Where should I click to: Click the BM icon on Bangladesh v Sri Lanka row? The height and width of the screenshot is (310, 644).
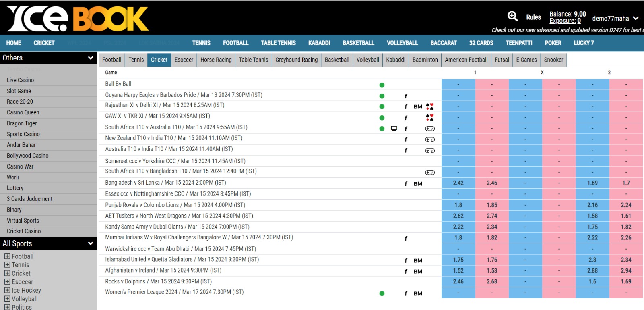tap(418, 184)
